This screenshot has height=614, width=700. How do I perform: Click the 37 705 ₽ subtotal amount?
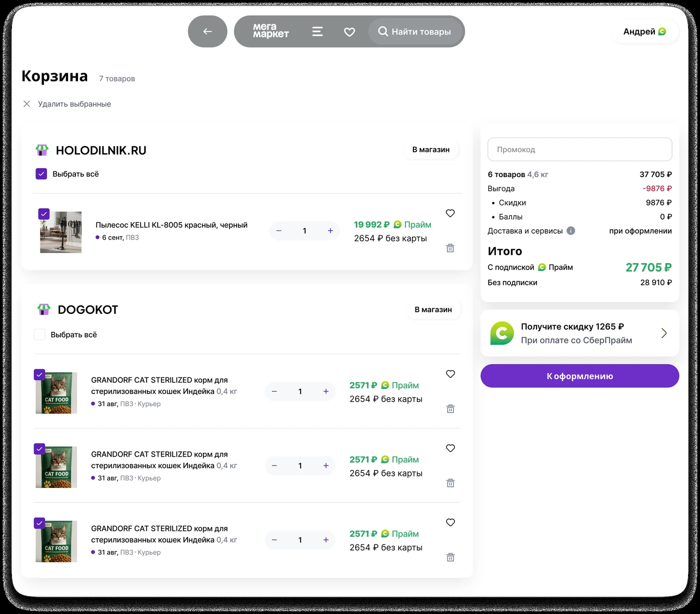click(655, 175)
